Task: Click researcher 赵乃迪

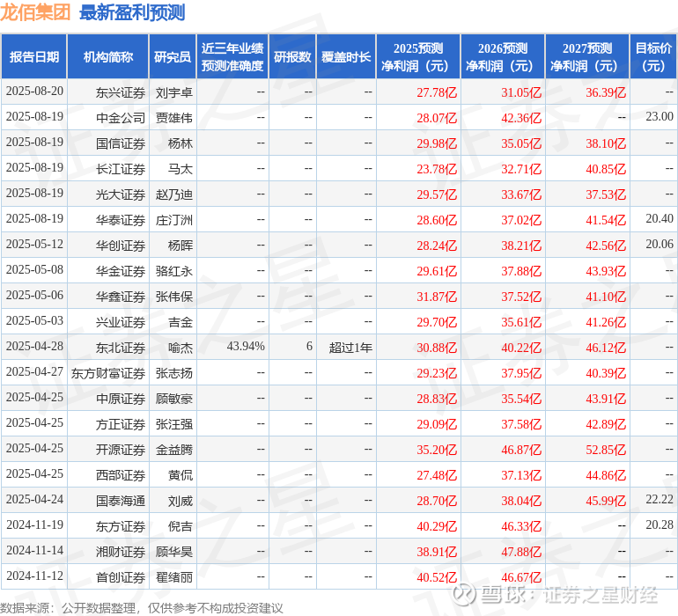Action: (x=173, y=194)
